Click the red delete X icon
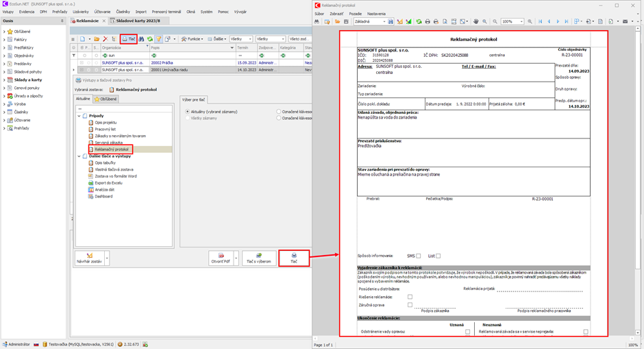The image size is (644, 349). (x=105, y=39)
